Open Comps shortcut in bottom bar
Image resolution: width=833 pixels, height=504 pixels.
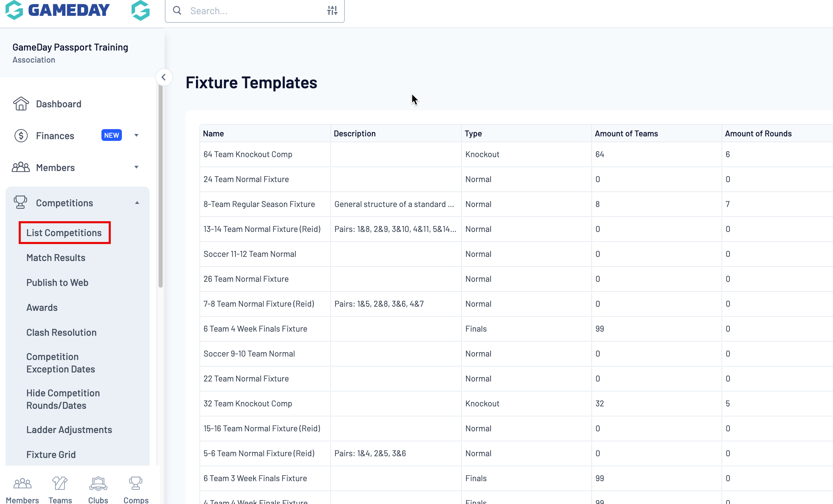pyautogui.click(x=136, y=490)
